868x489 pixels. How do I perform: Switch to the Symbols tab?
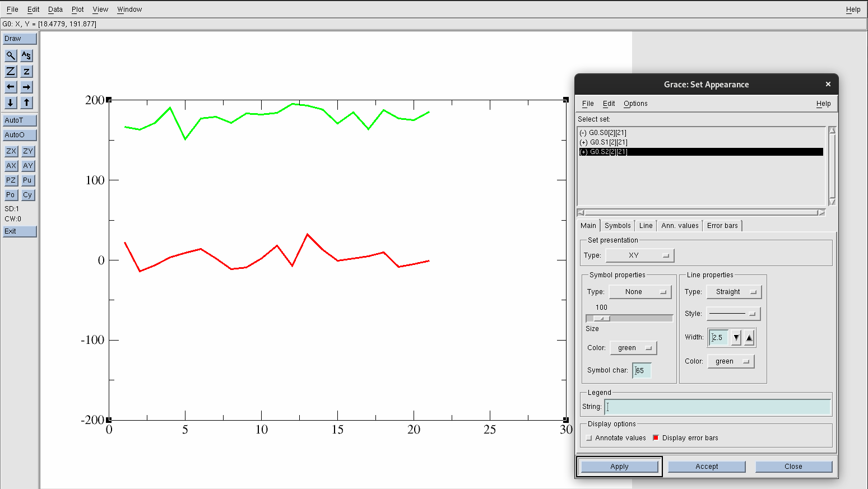618,226
